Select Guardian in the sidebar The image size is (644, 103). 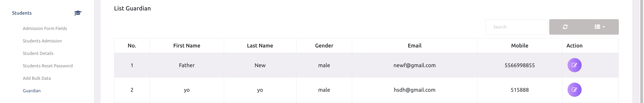[x=32, y=91]
